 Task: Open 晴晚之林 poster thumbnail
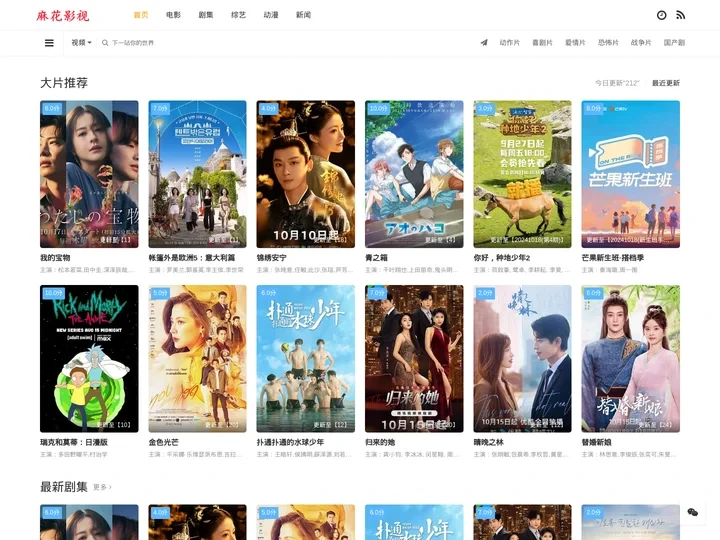click(523, 359)
